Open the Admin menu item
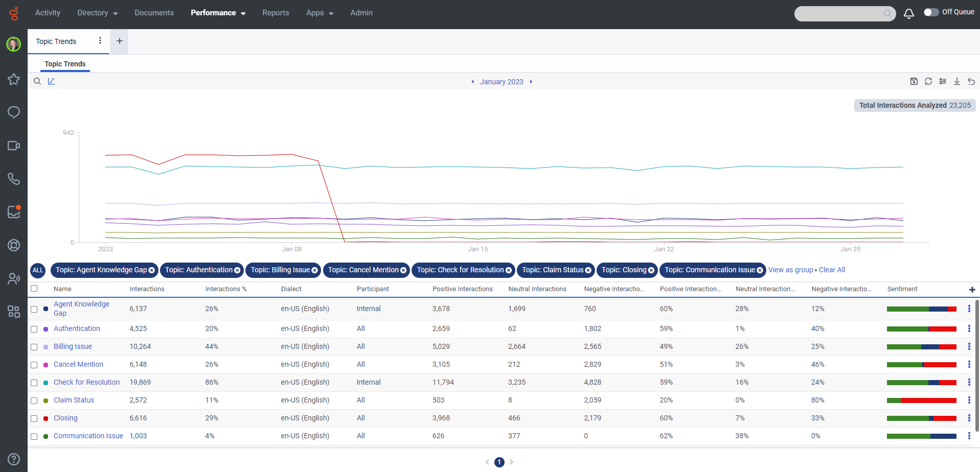980x472 pixels. point(361,13)
